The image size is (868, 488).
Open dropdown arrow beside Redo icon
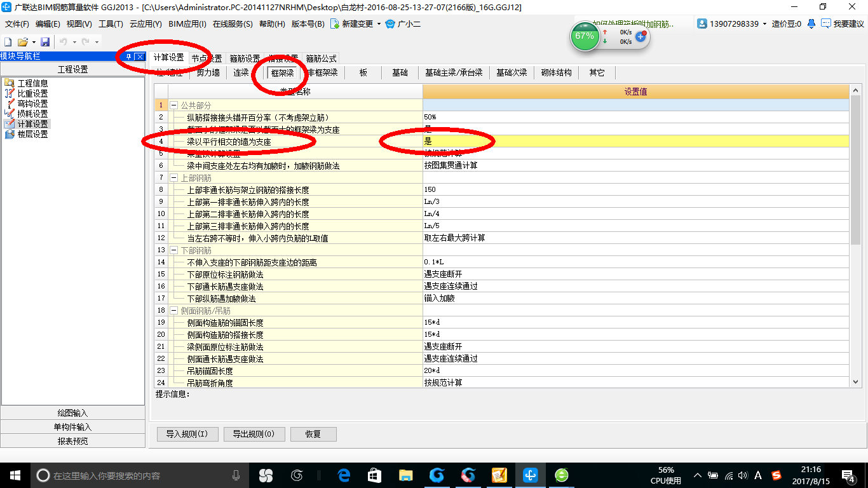click(x=96, y=42)
